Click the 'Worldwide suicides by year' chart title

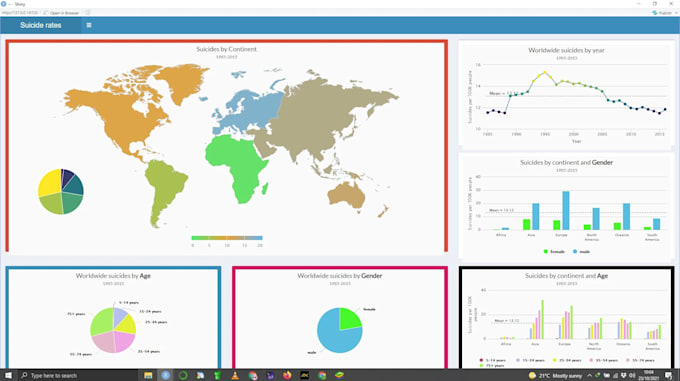point(566,50)
